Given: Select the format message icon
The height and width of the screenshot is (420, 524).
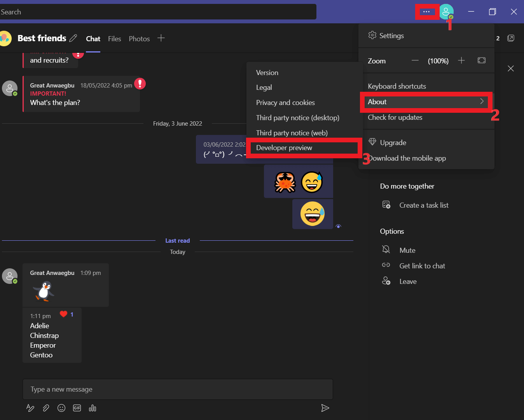Looking at the screenshot, I should tap(30, 408).
